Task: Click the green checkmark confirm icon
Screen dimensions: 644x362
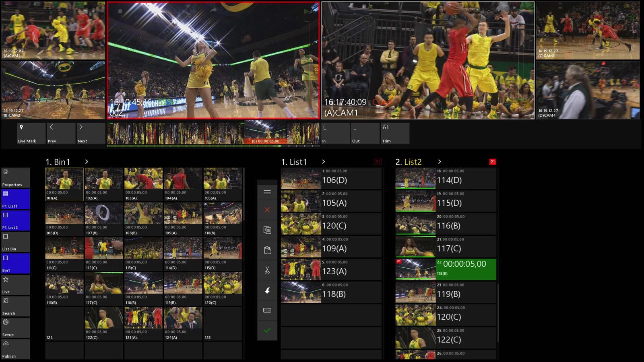Action: point(267,331)
